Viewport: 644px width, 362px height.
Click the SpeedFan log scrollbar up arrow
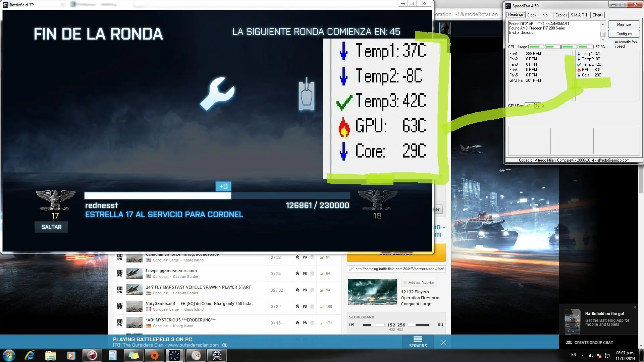tap(603, 24)
